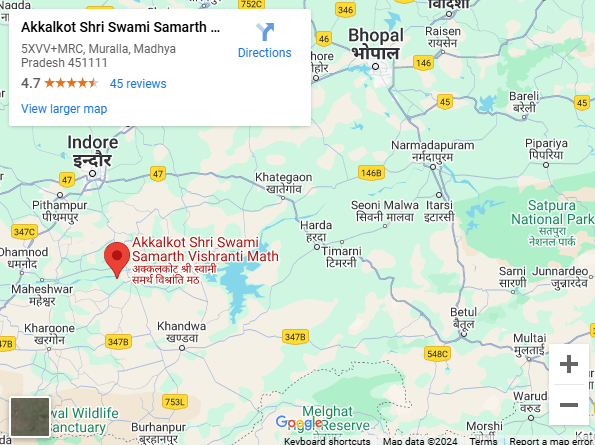Click the Google logo
Screen dimensions: 595x445
[x=299, y=423]
